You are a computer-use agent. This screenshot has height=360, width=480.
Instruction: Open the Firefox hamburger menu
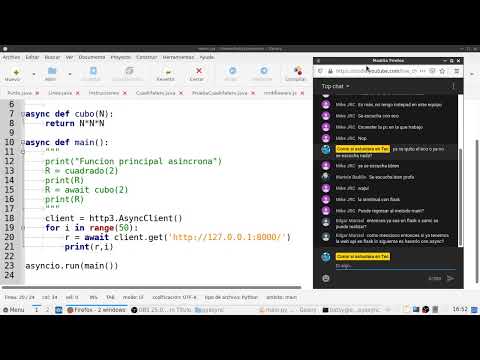point(457,71)
